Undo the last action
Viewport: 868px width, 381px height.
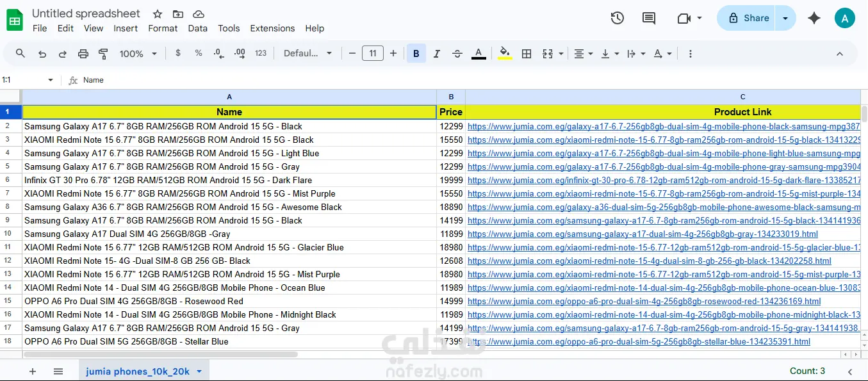[x=42, y=54]
